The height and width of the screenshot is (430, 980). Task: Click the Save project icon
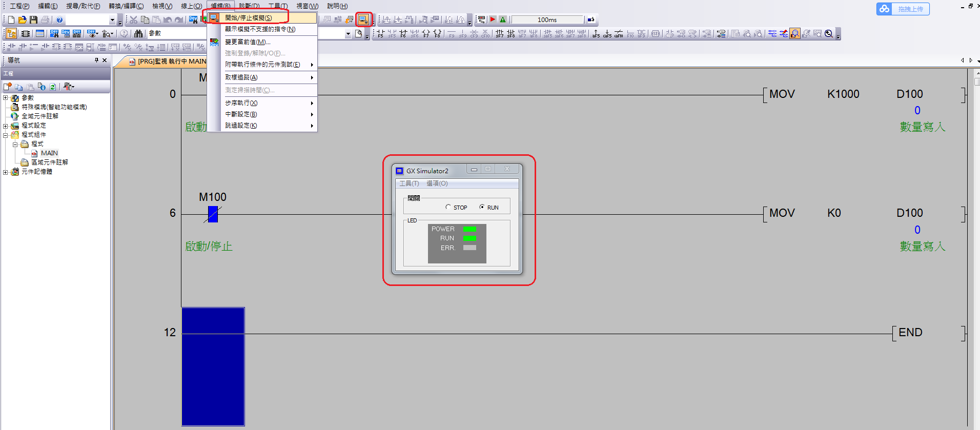(33, 20)
